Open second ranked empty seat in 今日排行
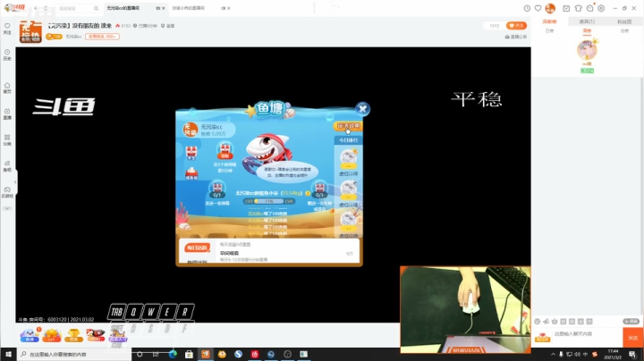The image size is (644, 361). 348,190
